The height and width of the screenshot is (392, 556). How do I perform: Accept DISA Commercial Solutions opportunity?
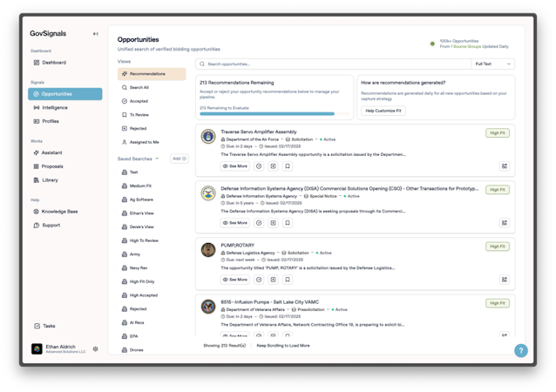coord(259,223)
